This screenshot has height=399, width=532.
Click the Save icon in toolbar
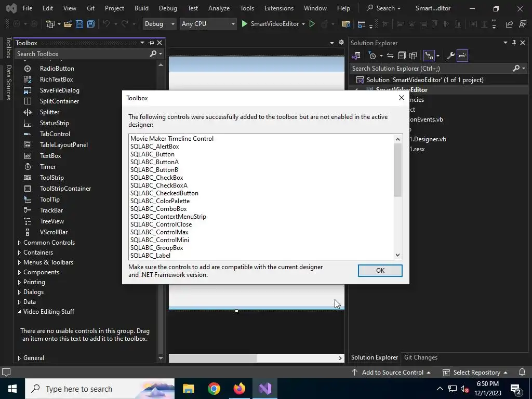(x=79, y=24)
